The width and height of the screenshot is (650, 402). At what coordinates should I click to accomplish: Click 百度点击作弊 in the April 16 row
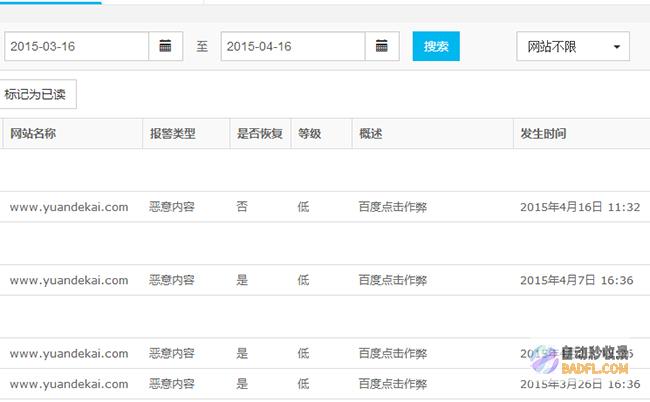[x=393, y=206]
